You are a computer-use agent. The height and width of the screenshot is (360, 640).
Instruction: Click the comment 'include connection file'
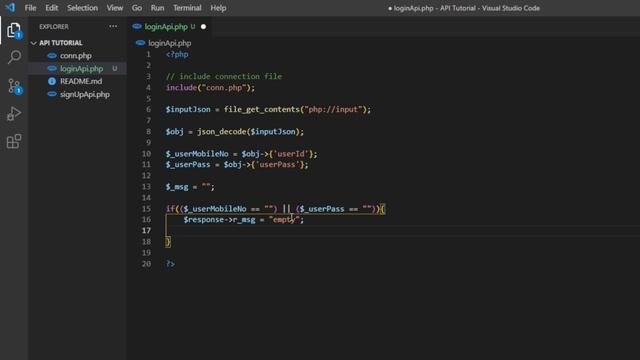pyautogui.click(x=230, y=76)
